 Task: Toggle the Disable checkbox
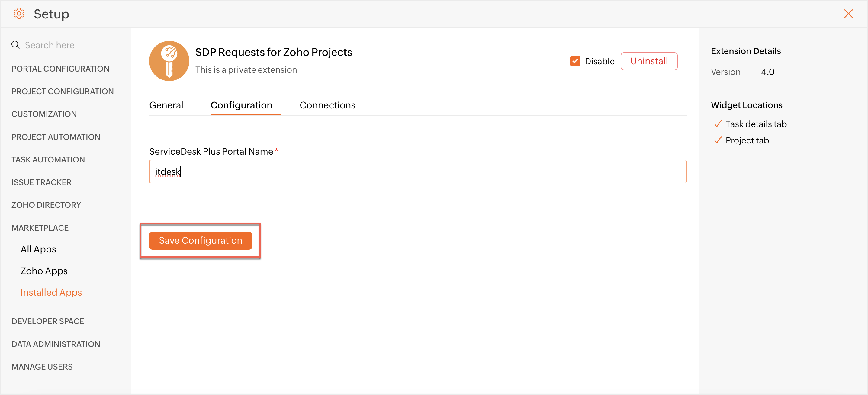(575, 61)
